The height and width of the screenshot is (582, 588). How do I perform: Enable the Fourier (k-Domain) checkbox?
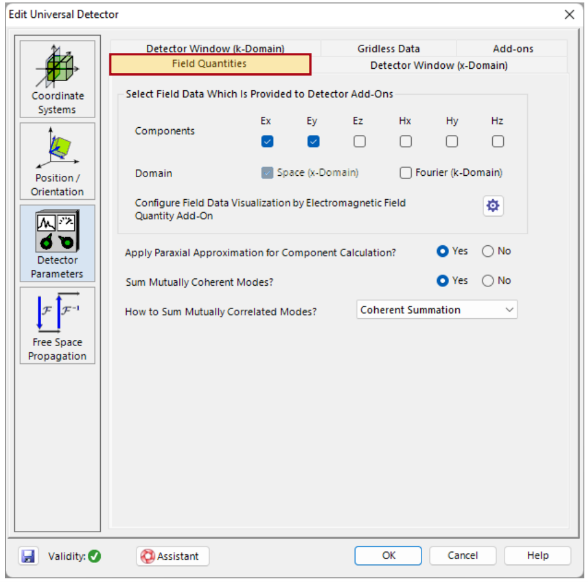pyautogui.click(x=405, y=173)
